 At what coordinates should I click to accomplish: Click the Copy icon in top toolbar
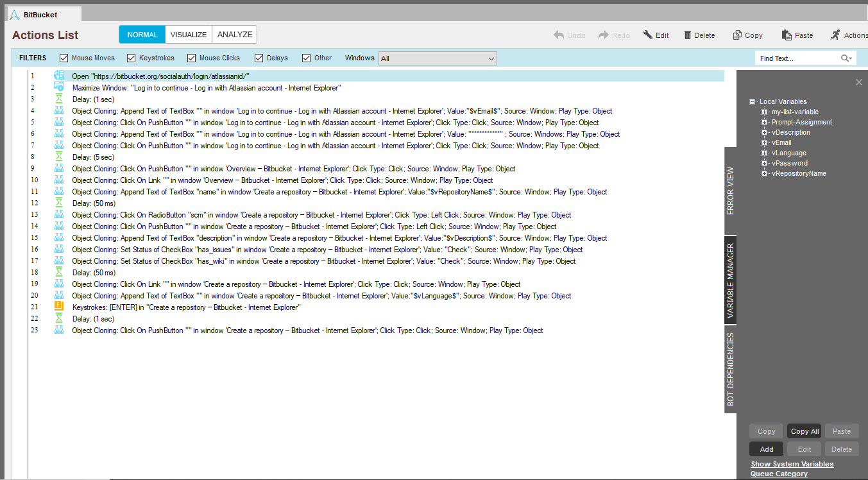737,35
